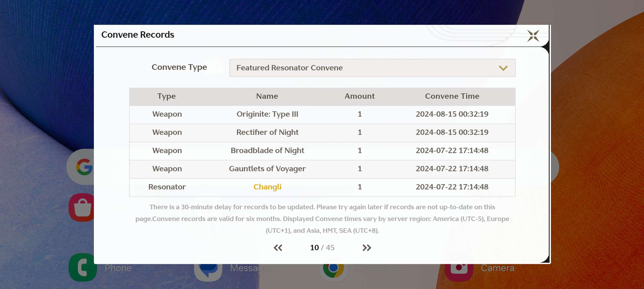Screen dimensions: 644x289
Task: Click the Broadblade of Night entry
Action: coord(267,151)
